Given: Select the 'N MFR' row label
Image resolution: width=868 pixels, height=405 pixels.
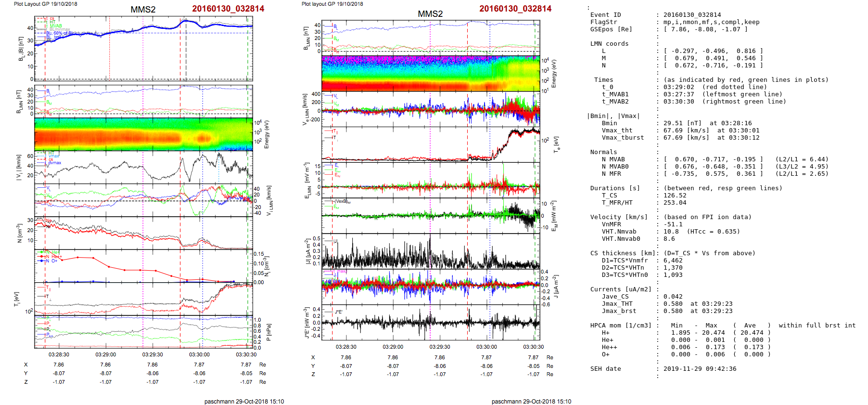Looking at the screenshot, I should tap(611, 174).
